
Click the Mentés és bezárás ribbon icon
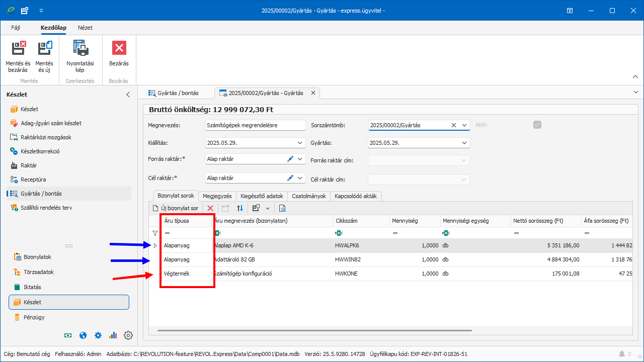(x=19, y=48)
